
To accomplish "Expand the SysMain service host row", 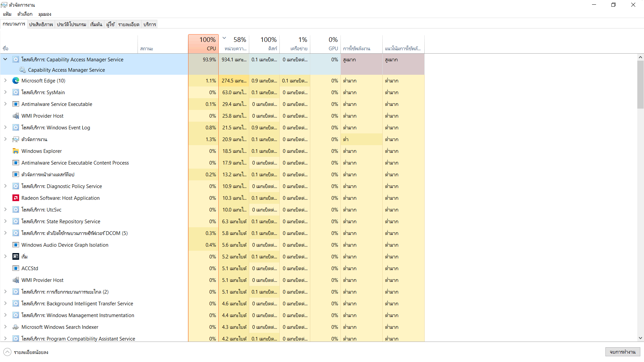I will click(x=5, y=92).
